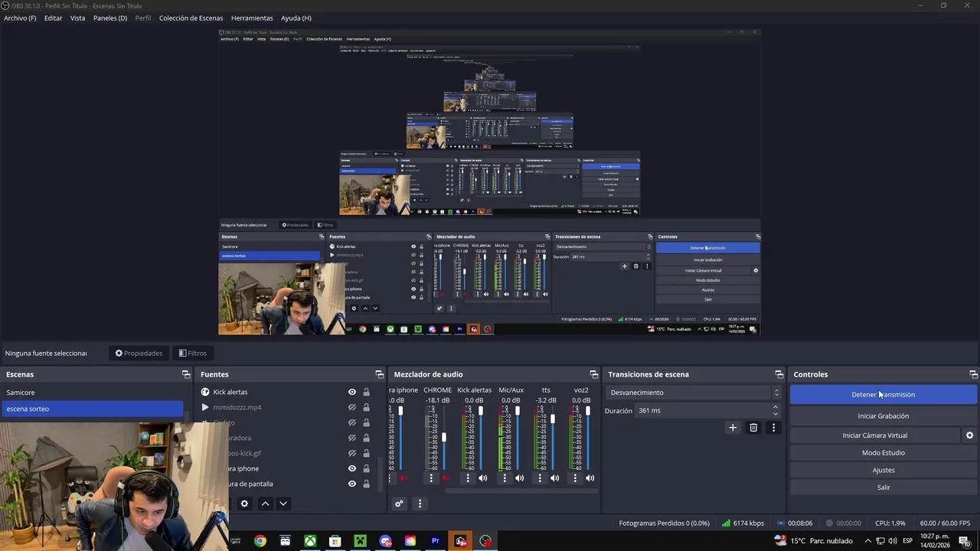Open Microsoft Store from taskbar

pos(335,541)
